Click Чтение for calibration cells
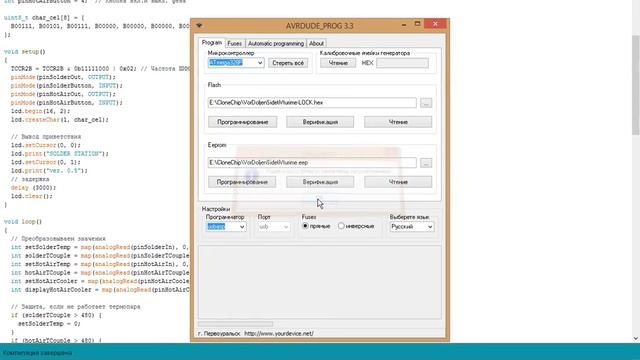The height and width of the screenshot is (360, 640). pyautogui.click(x=338, y=63)
